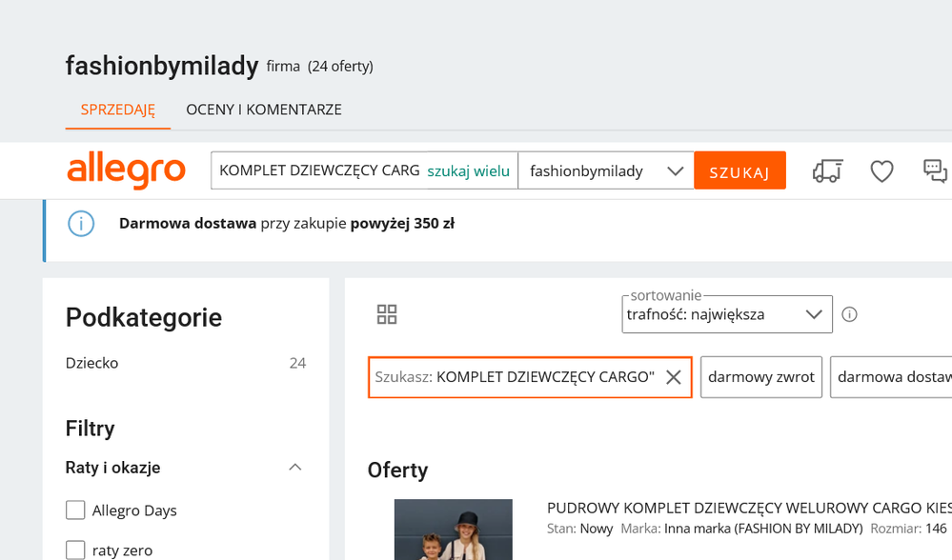Click the search text input field
The image size is (952, 560).
pyautogui.click(x=319, y=171)
